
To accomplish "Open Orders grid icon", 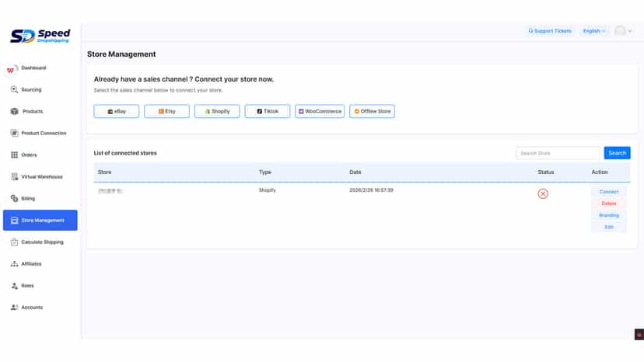I will (x=14, y=155).
